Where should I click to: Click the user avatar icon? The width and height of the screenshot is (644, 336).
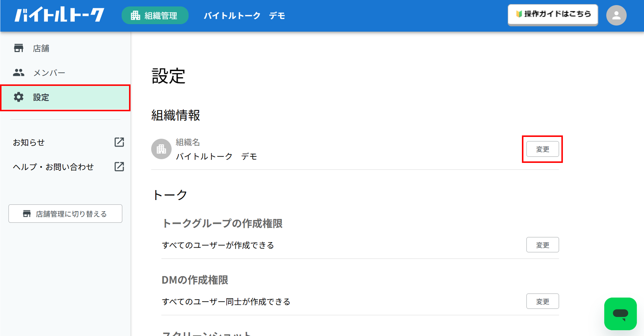click(616, 15)
